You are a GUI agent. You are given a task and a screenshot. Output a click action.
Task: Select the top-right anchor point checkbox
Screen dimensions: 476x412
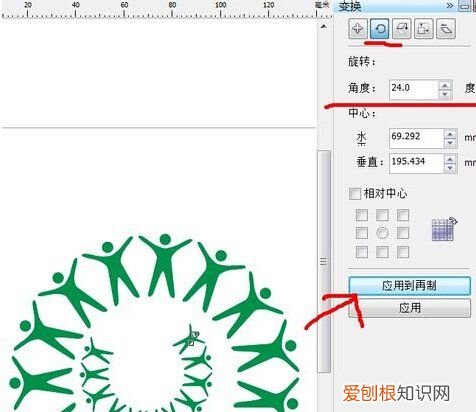pyautogui.click(x=403, y=215)
